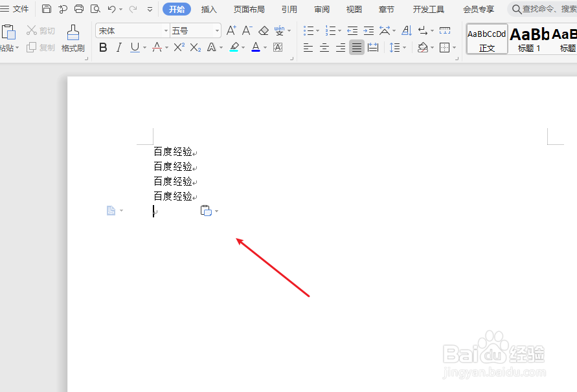Open the 会员专享 tab

[x=479, y=9]
